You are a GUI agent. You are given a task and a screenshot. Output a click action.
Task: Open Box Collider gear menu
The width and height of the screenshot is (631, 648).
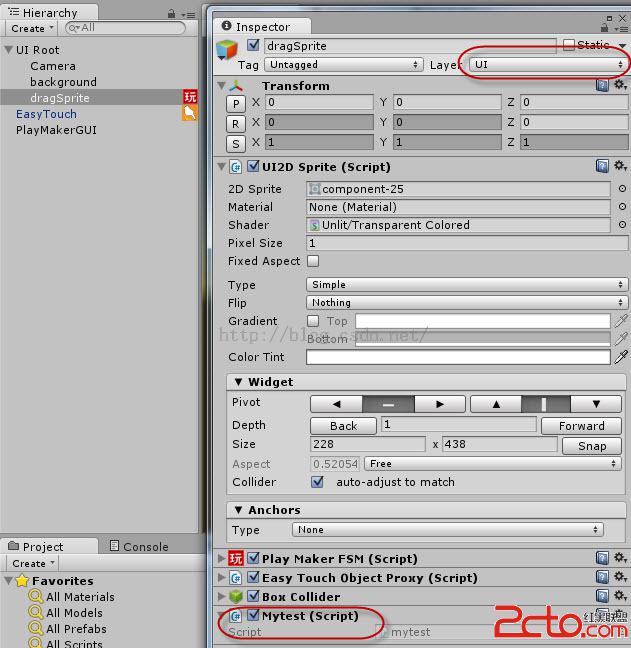pyautogui.click(x=620, y=596)
